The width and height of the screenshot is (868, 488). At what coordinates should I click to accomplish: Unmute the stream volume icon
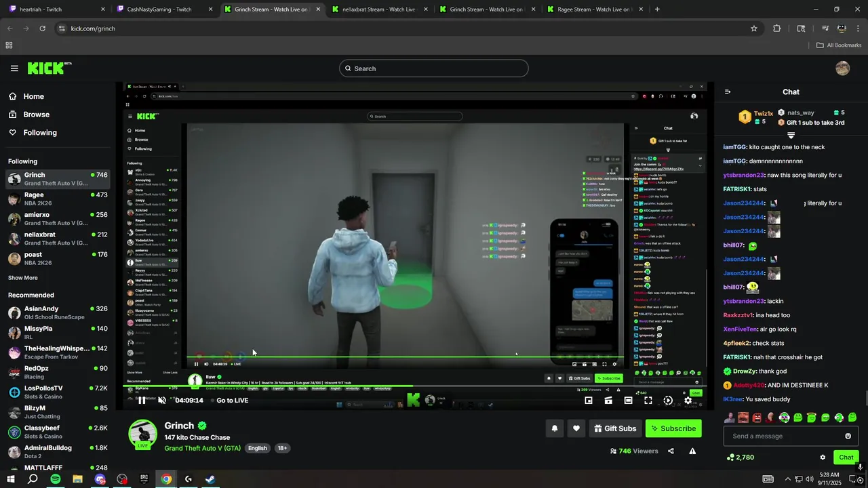click(x=161, y=400)
